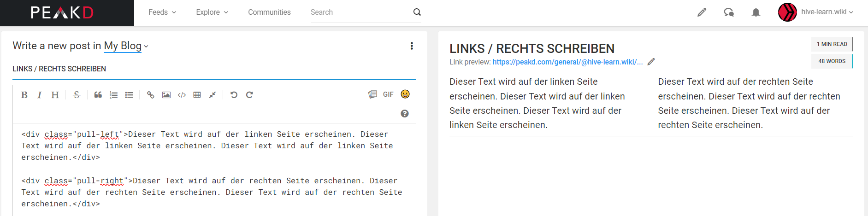This screenshot has width=868, height=216.
Task: Open the snippets/templates icon
Action: 372,94
